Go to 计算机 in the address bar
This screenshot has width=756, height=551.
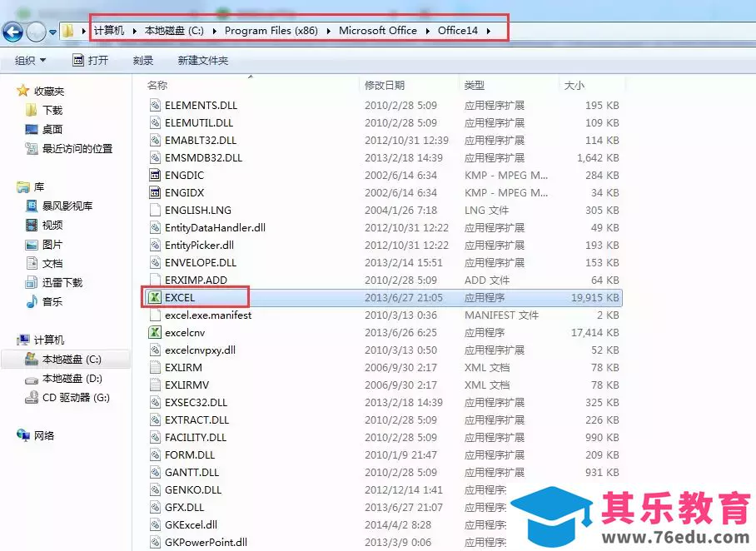pos(109,30)
